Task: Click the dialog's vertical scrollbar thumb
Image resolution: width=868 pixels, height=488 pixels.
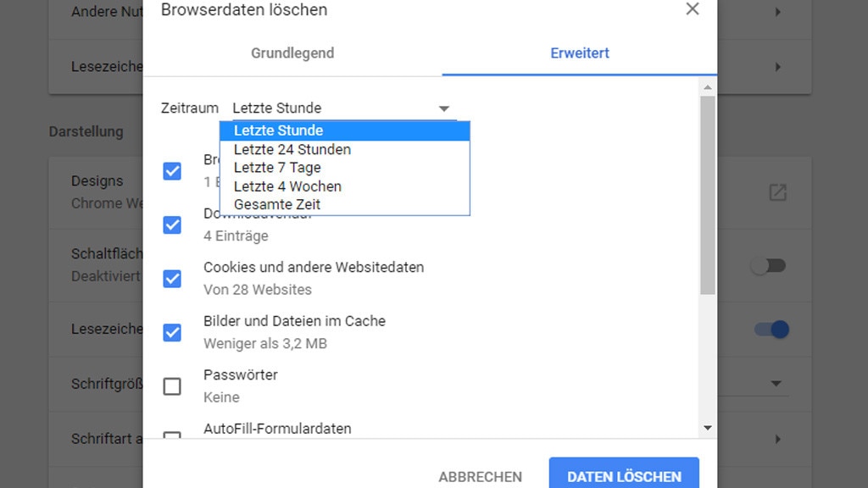Action: [708, 195]
